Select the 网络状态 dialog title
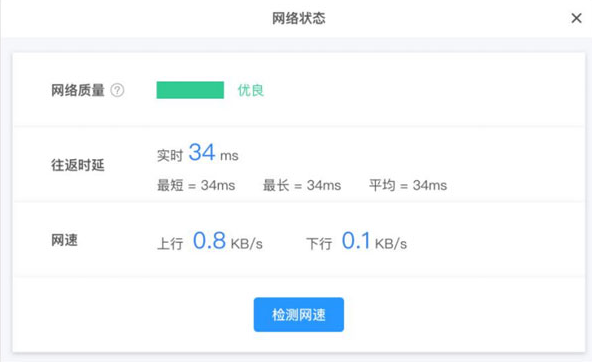The height and width of the screenshot is (362, 592). (x=299, y=18)
